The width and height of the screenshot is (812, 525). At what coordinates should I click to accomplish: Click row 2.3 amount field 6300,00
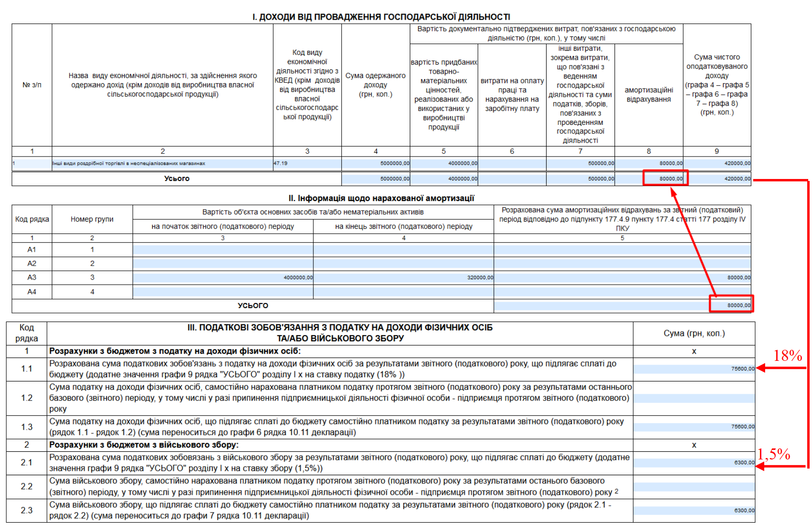[x=694, y=511]
